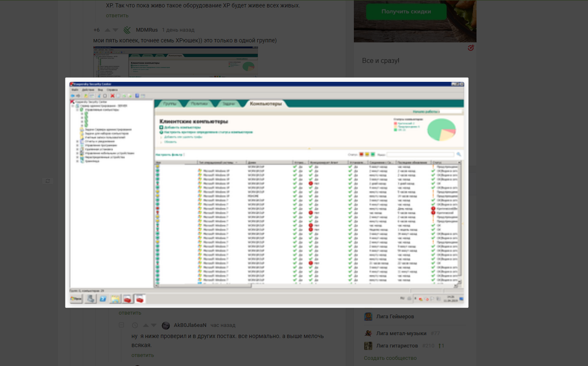
Task: Open AkB0Jla6eaN profile username link
Action: pos(190,325)
